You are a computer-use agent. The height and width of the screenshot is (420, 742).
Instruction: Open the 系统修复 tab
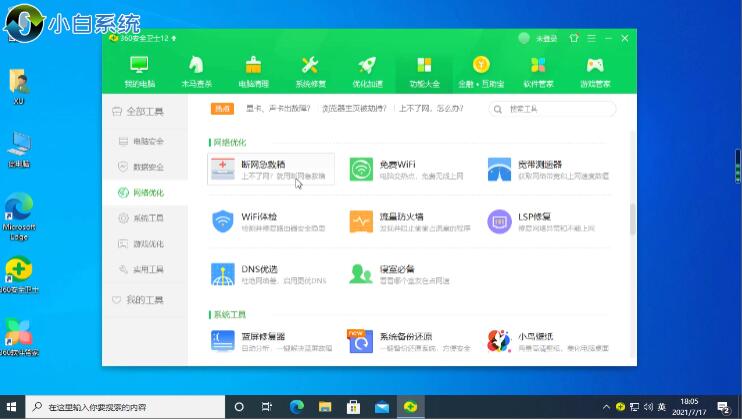coord(310,71)
